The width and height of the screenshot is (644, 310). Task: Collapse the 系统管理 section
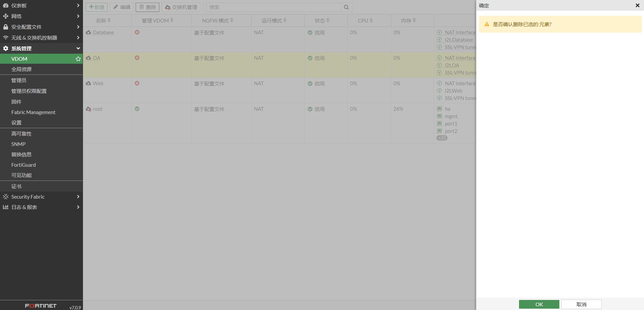[x=78, y=48]
